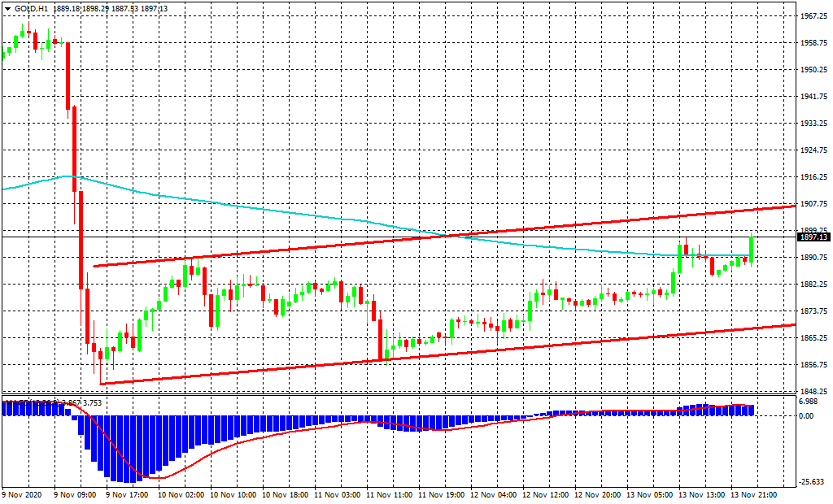Viewport: 833px width, 504px height.
Task: Click the triangle arrow beside GOLD,H1
Action: 7,7
